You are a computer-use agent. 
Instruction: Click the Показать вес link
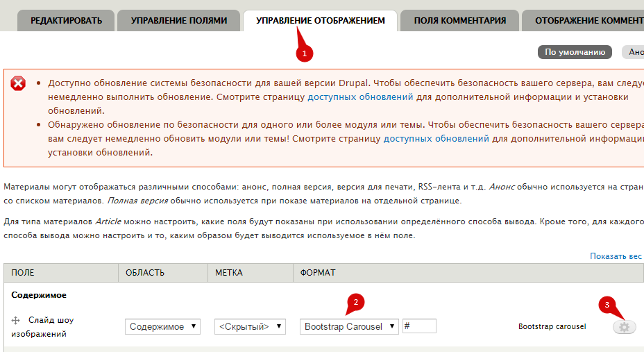(x=616, y=256)
